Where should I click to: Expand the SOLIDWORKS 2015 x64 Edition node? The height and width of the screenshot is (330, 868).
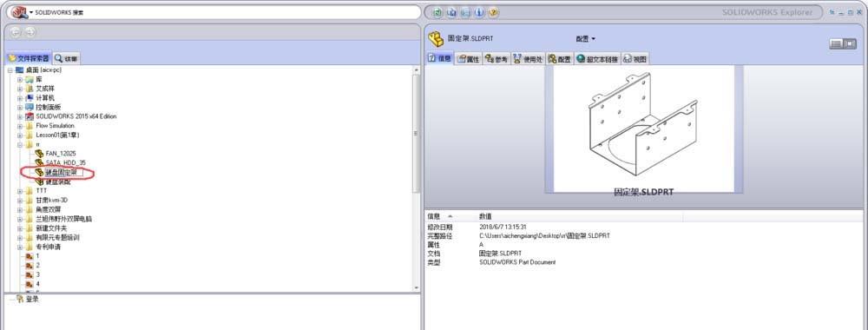[20, 117]
